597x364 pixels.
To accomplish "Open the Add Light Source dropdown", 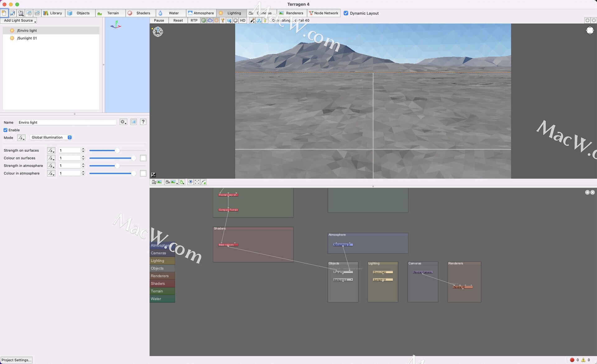I will click(19, 20).
